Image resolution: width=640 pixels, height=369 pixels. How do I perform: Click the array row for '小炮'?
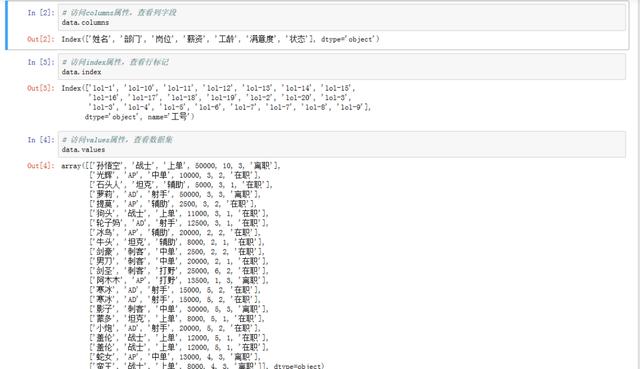175,328
